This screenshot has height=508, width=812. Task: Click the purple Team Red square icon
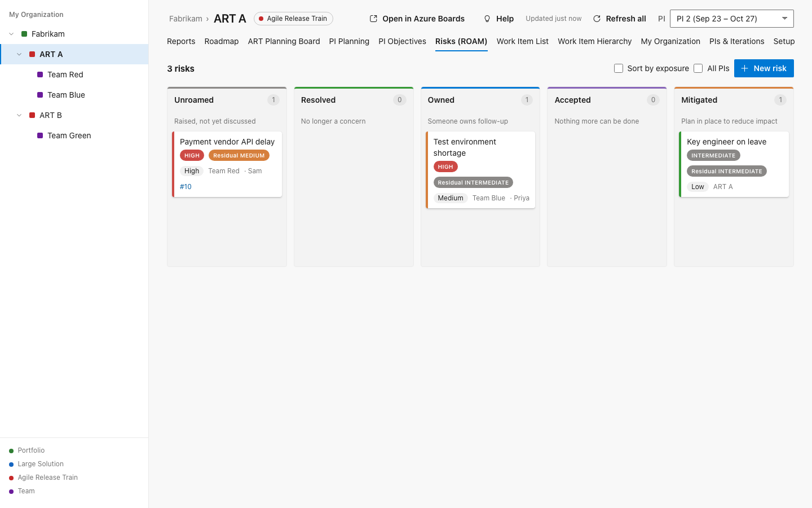point(40,75)
